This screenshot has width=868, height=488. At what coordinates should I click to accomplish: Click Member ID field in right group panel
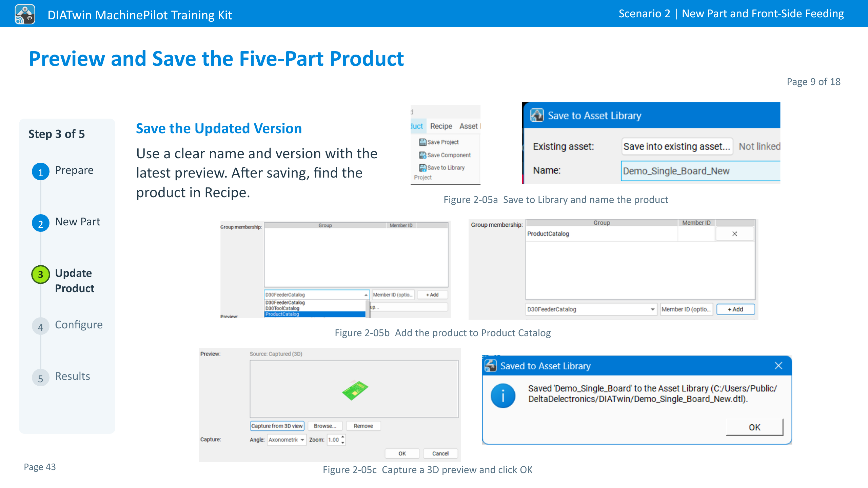[x=687, y=309]
